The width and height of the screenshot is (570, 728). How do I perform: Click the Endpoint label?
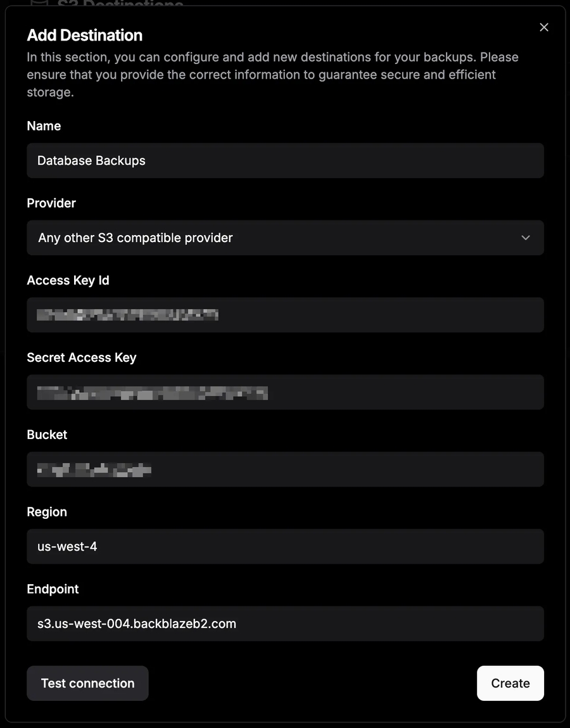[x=53, y=589]
